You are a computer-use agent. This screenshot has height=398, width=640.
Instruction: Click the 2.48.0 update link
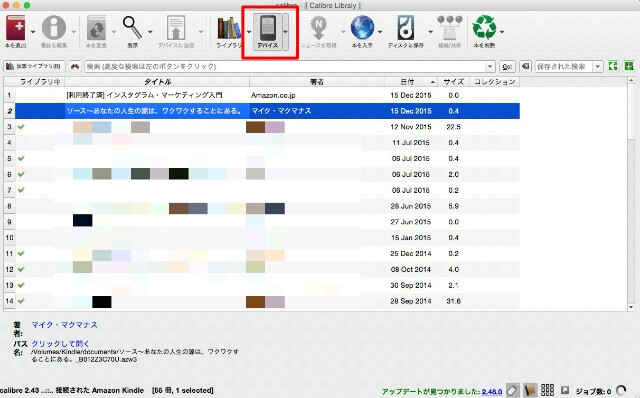492,391
